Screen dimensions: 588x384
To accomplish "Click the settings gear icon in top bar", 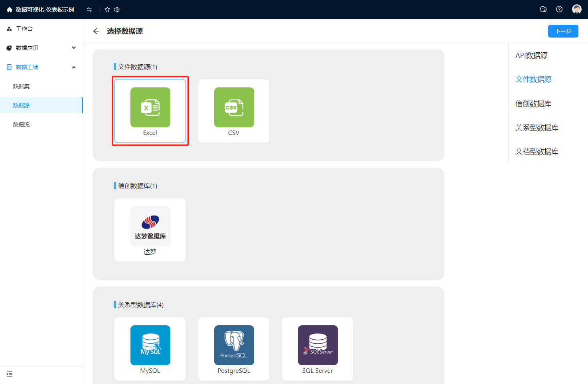I will tap(117, 10).
